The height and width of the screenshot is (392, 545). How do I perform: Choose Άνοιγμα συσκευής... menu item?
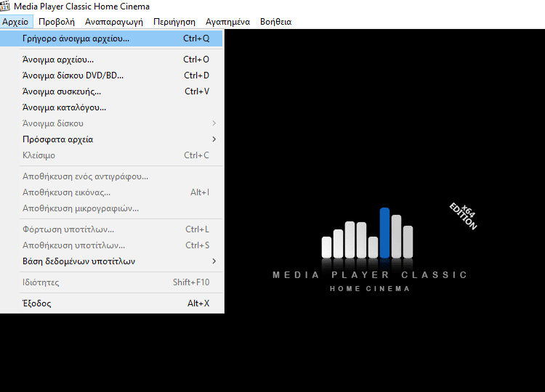[x=111, y=91]
